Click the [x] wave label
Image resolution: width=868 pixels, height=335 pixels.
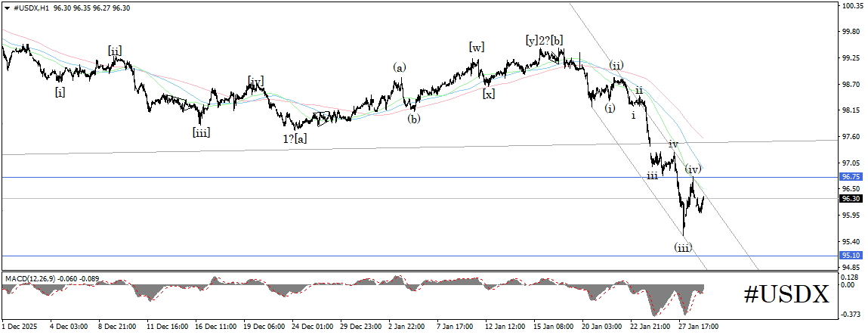(488, 94)
